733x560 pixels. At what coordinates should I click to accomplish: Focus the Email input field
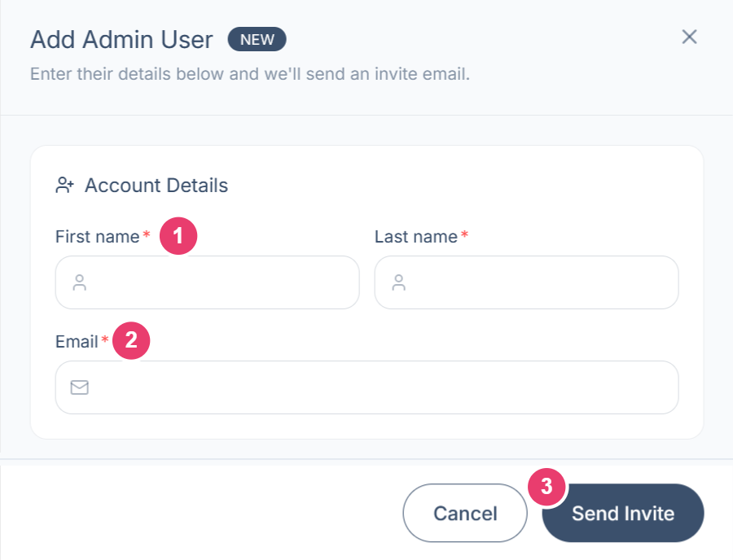pyautogui.click(x=367, y=387)
